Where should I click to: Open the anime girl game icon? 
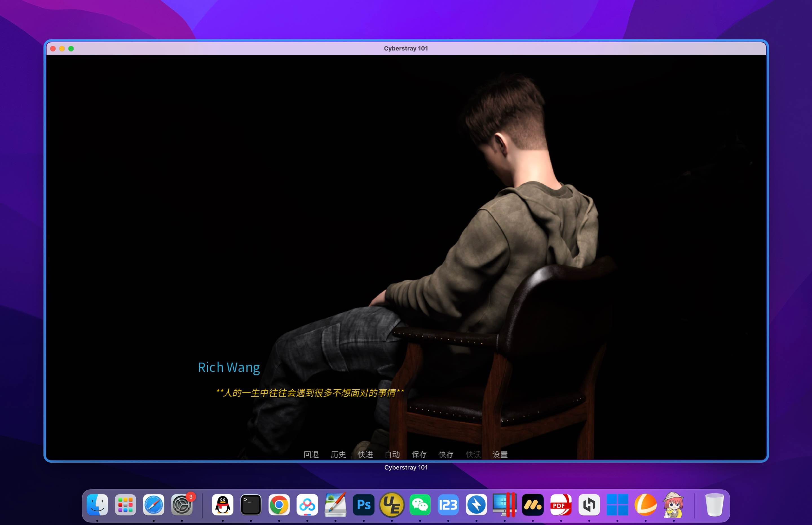674,504
